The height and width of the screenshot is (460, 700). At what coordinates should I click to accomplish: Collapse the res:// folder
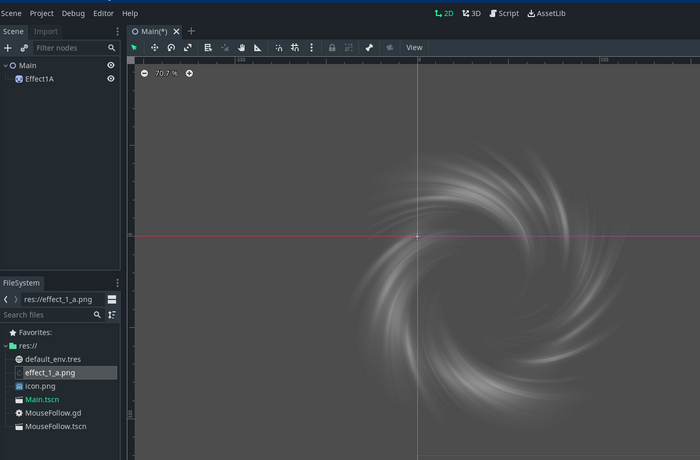click(5, 346)
